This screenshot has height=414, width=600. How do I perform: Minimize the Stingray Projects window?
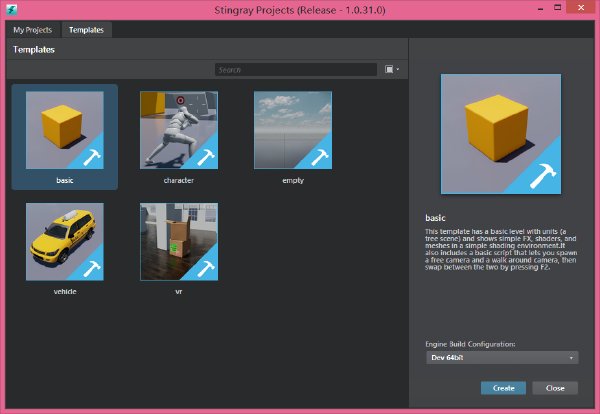pos(540,8)
